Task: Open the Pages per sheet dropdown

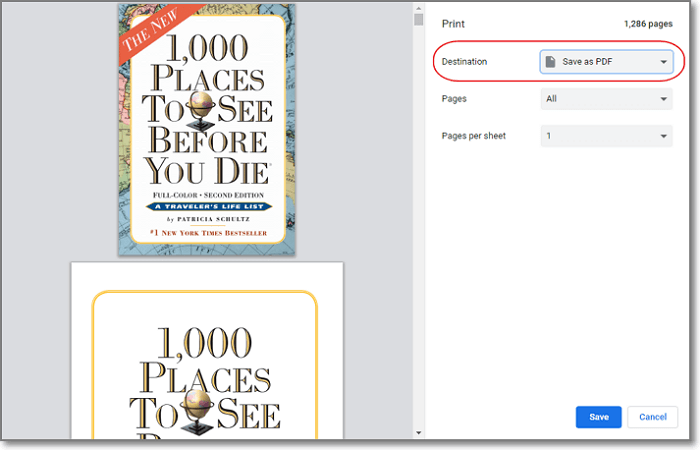Action: click(606, 136)
